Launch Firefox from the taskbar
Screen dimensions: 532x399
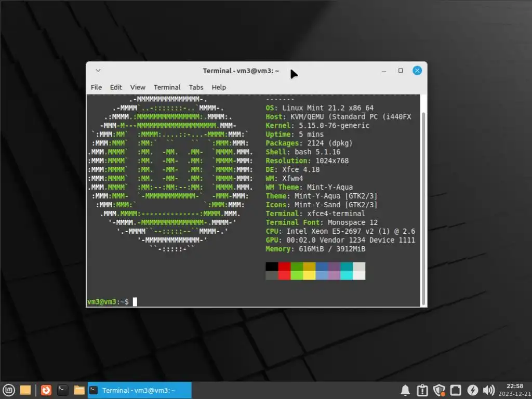46,390
